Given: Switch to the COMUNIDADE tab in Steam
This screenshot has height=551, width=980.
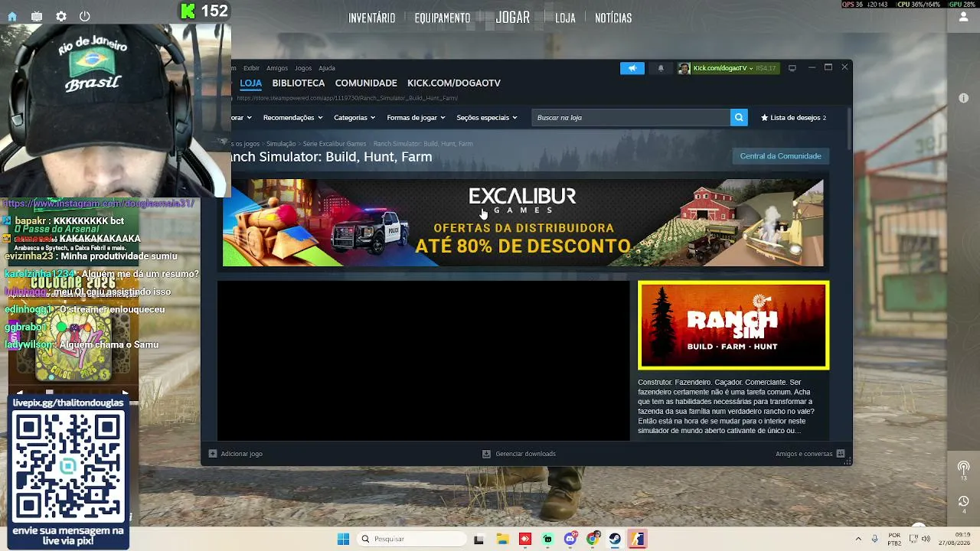Looking at the screenshot, I should point(366,83).
